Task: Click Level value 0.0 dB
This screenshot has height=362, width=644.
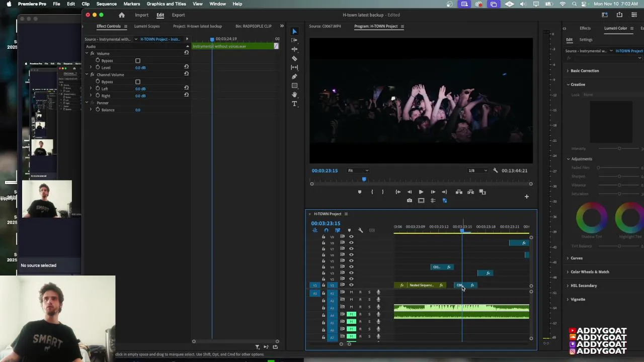Action: pos(140,68)
